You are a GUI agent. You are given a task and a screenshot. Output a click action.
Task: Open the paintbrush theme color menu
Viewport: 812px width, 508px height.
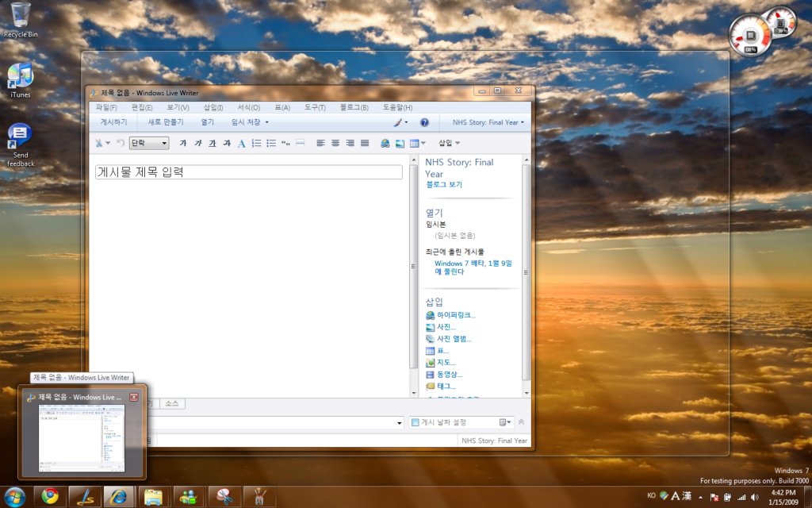[x=400, y=122]
